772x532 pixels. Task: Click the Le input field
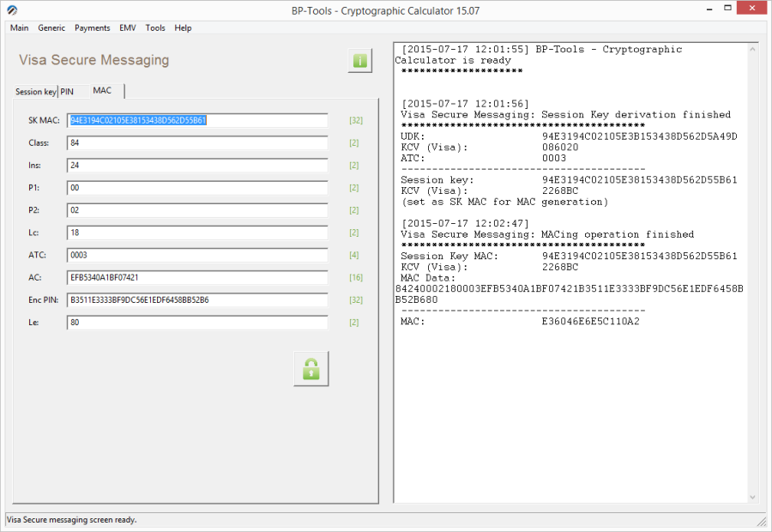click(197, 322)
